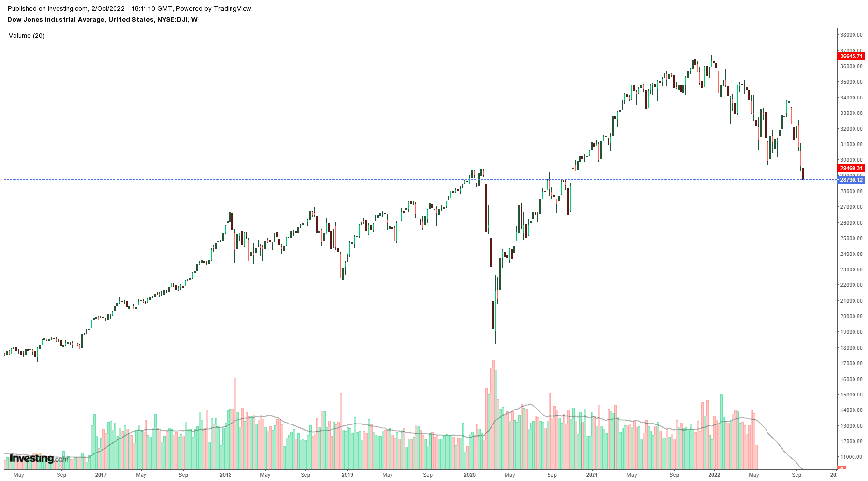Click the 18000.00 price axis label
Image resolution: width=868 pixels, height=481 pixels.
851,348
